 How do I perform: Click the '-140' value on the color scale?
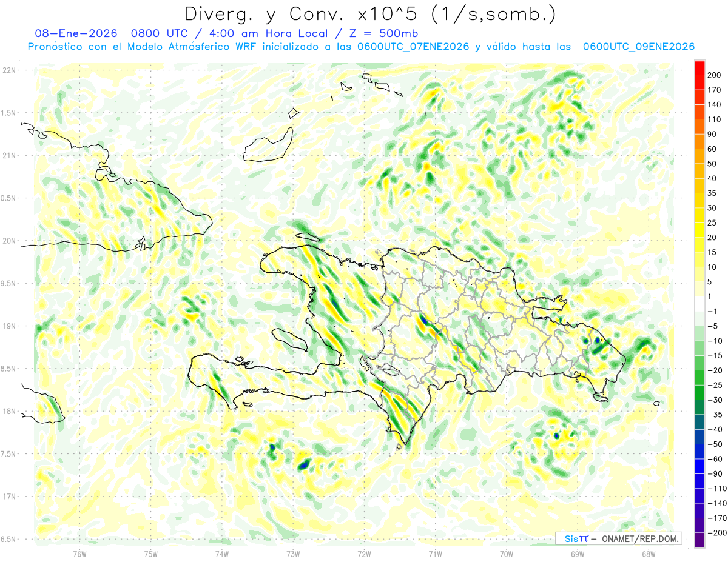coord(717,503)
